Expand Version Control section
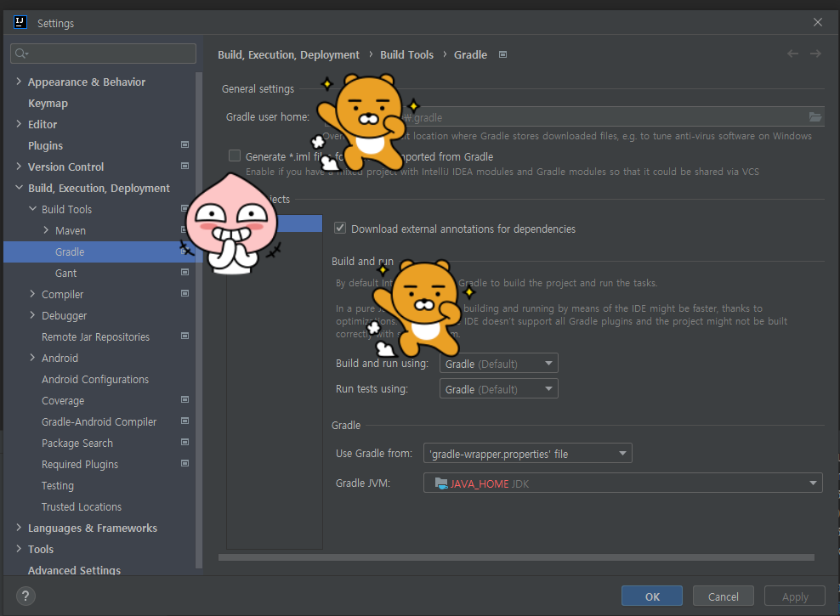 pyautogui.click(x=19, y=167)
